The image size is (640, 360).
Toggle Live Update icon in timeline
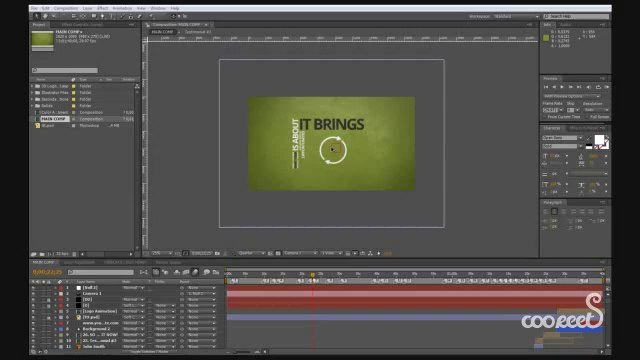pos(156,272)
